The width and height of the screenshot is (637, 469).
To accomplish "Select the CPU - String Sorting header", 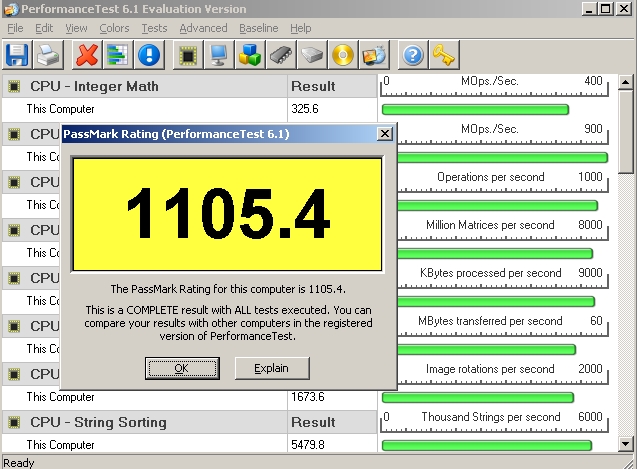I will click(98, 422).
